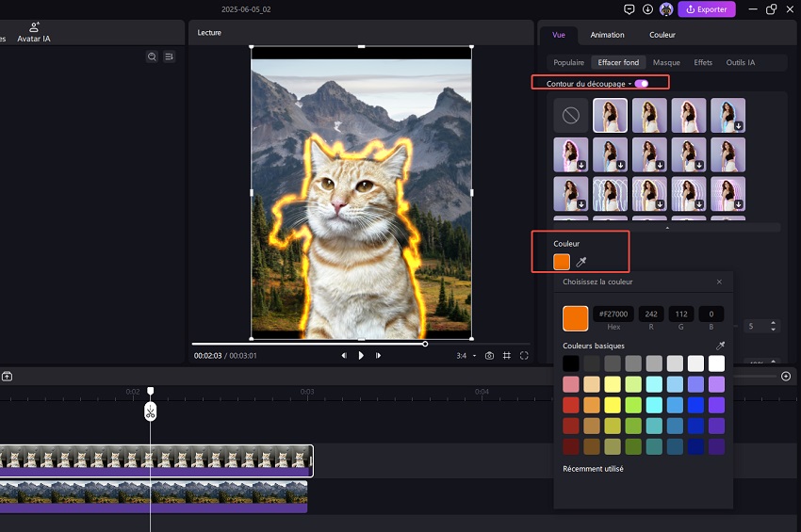Image resolution: width=801 pixels, height=532 pixels.
Task: Play the preview video
Action: click(361, 355)
